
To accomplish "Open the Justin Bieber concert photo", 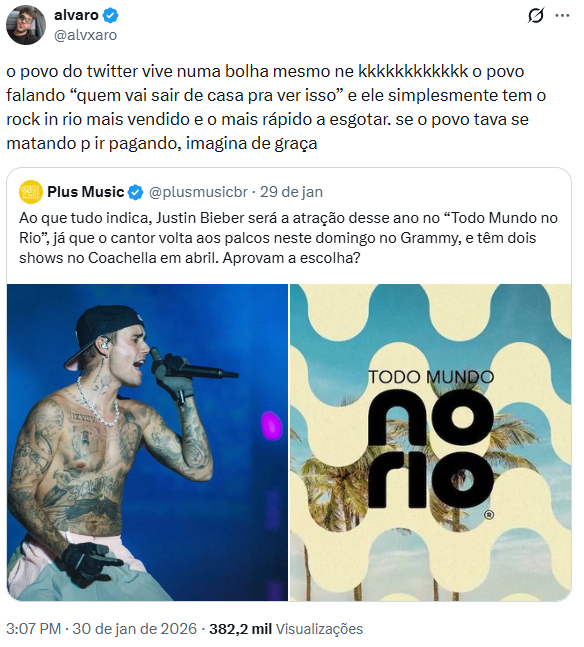I will [x=147, y=442].
